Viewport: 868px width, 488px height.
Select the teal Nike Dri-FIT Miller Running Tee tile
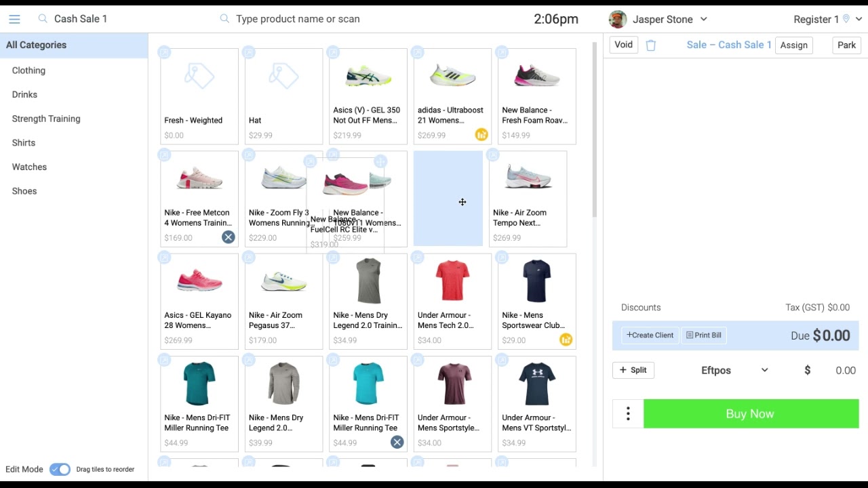tap(199, 404)
